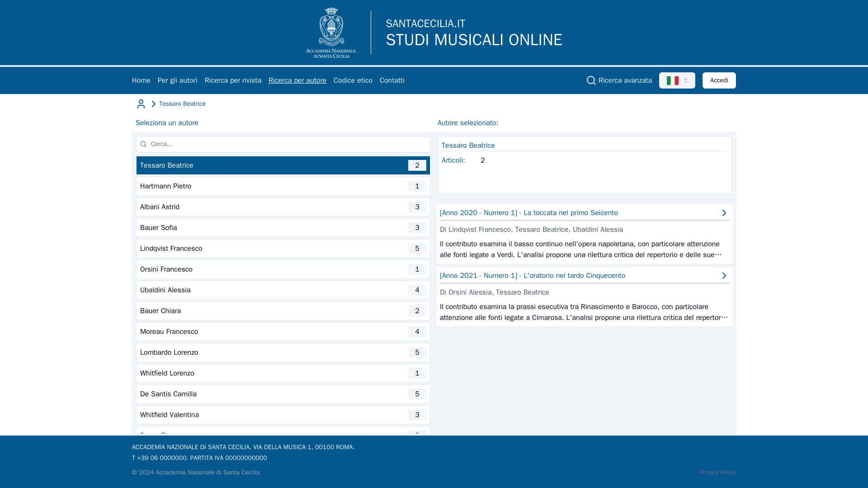Click article count badge for Lindqvist Francesco

tap(417, 249)
